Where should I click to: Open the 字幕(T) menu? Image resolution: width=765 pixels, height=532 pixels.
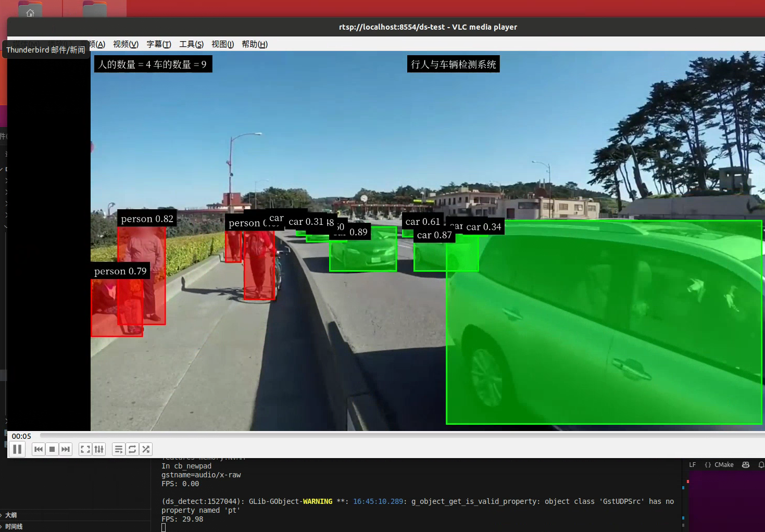click(x=159, y=44)
